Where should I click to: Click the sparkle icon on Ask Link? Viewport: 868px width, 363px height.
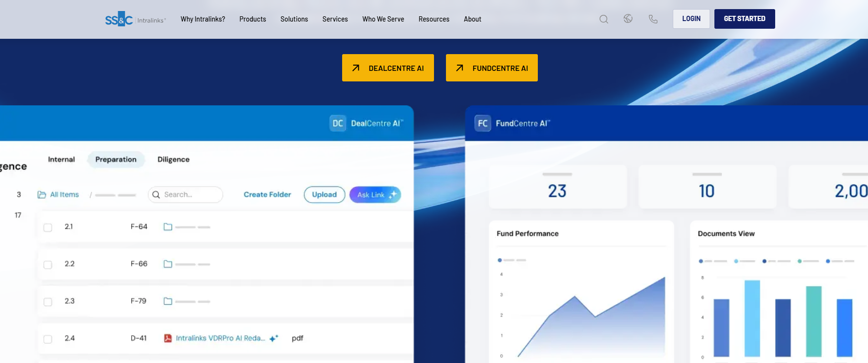click(393, 194)
